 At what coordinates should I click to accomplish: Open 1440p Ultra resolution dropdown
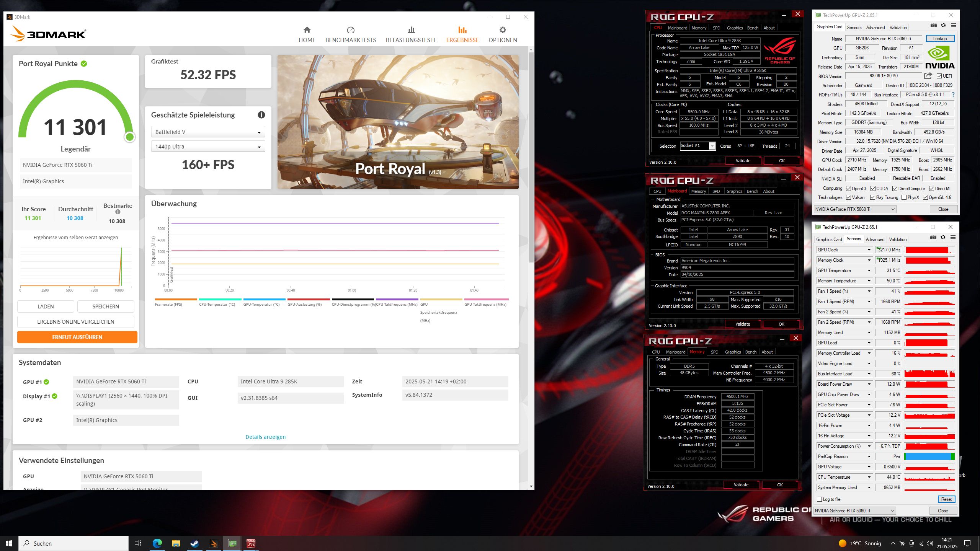pos(208,147)
